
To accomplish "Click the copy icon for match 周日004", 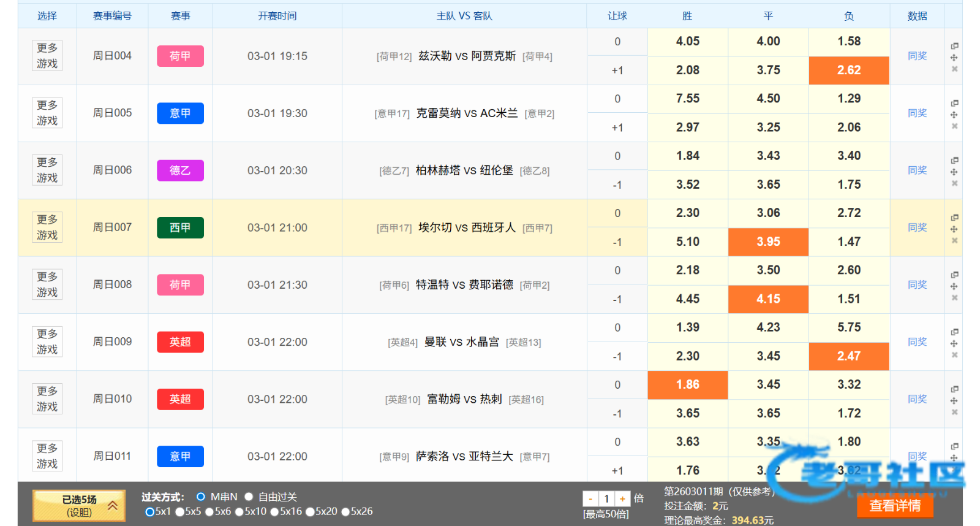I will click(x=954, y=46).
